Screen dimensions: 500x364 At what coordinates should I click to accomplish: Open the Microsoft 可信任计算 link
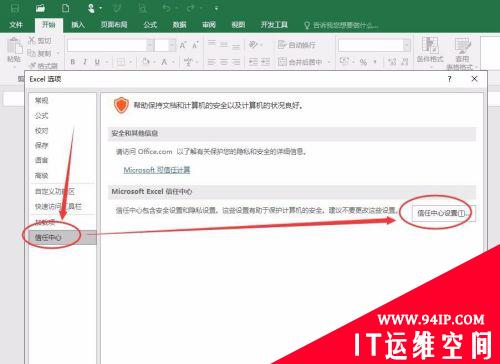157,170
